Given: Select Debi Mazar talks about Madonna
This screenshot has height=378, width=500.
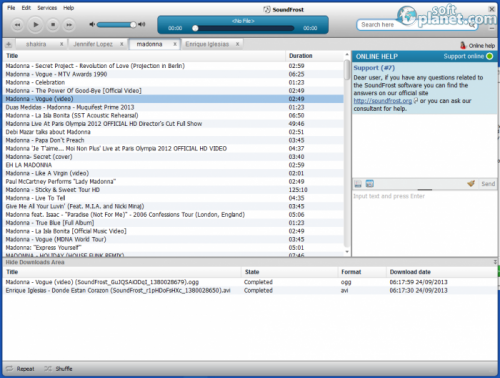Looking at the screenshot, I should 173,132.
